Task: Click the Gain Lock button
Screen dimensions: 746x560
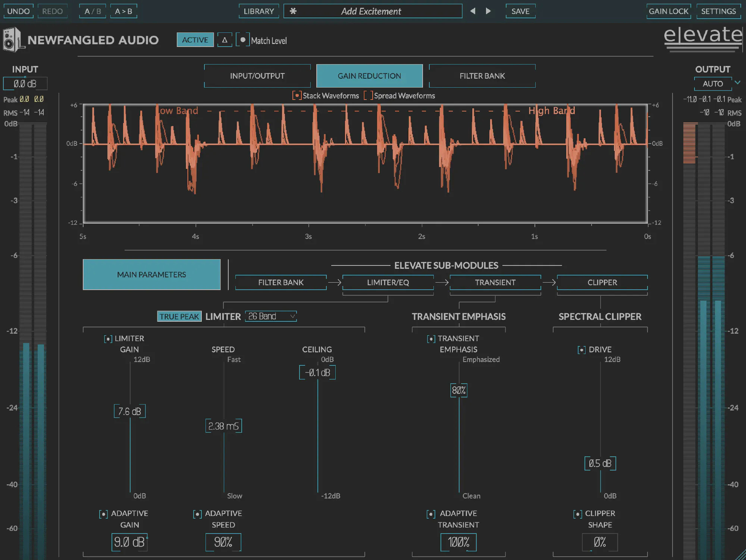Action: (x=668, y=11)
